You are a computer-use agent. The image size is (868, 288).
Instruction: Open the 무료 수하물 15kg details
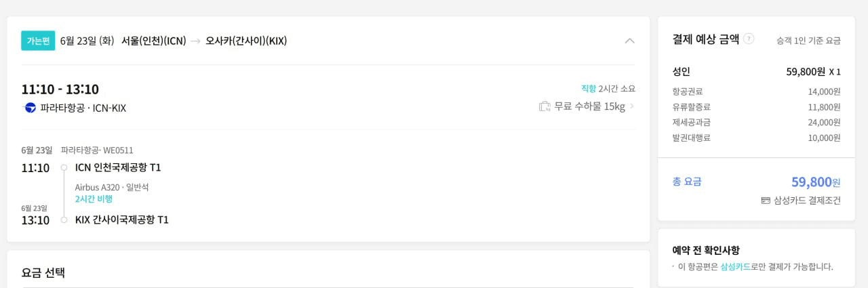point(589,106)
